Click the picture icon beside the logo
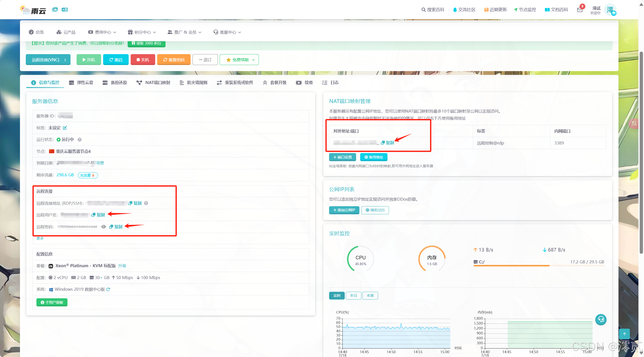Viewport: 644px width, 357px height. (55, 10)
